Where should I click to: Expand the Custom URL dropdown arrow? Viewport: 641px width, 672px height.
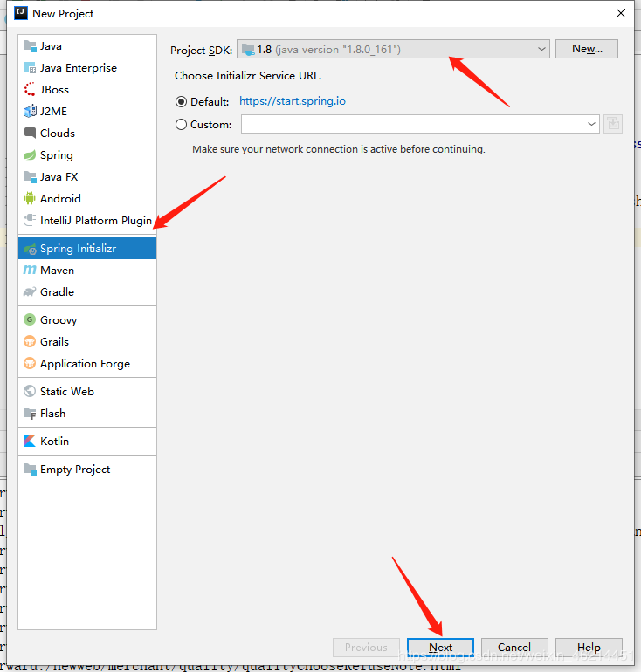(x=591, y=124)
